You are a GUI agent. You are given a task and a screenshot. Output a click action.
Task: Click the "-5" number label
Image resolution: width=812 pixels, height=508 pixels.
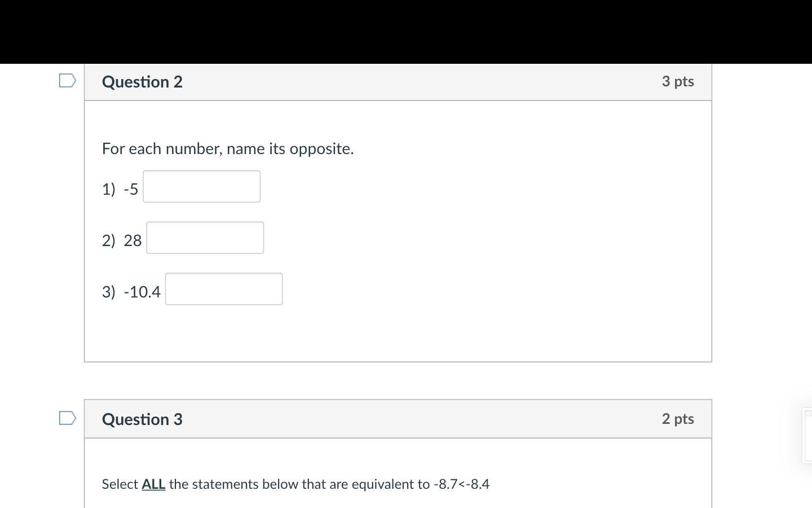click(131, 189)
